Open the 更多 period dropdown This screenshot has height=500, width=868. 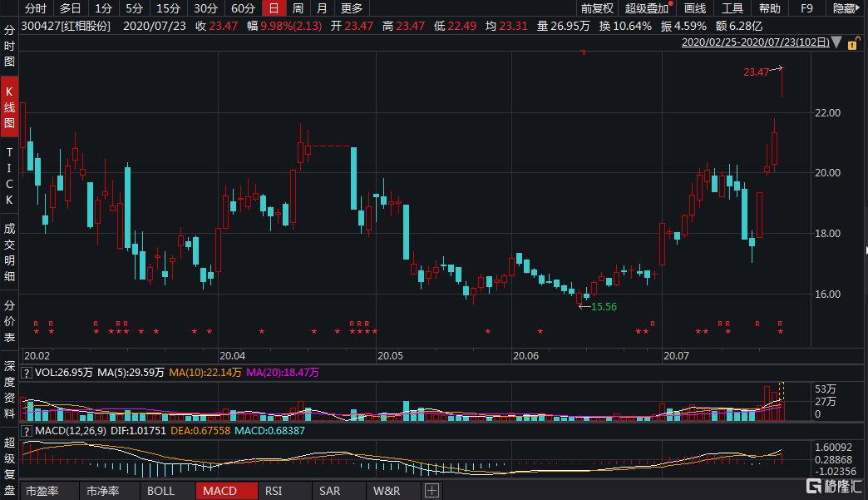coord(353,8)
